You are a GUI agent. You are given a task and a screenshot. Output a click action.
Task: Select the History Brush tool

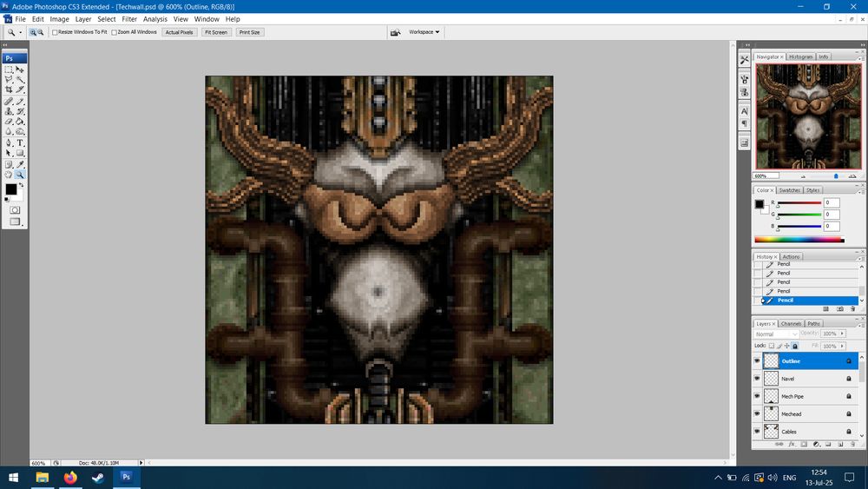[20, 111]
